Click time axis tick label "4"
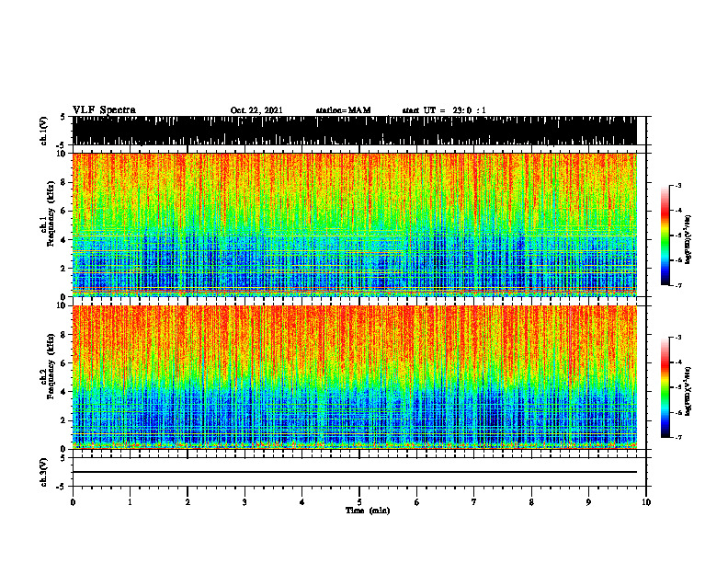The height and width of the screenshot is (563, 728). tap(302, 502)
